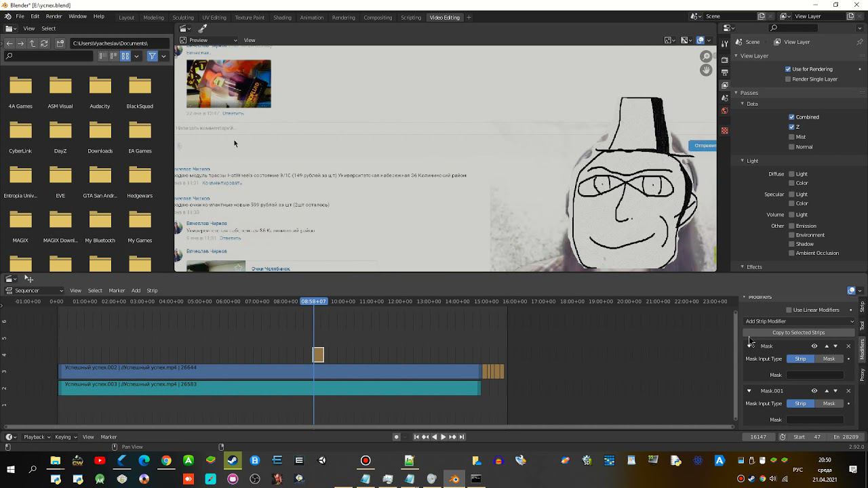The height and width of the screenshot is (488, 868).
Task: Enable the Mist pass checkbox
Action: point(791,137)
